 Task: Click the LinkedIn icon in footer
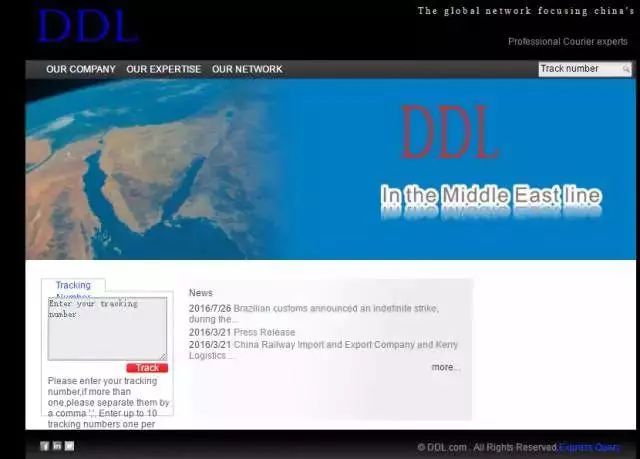[x=57, y=446]
